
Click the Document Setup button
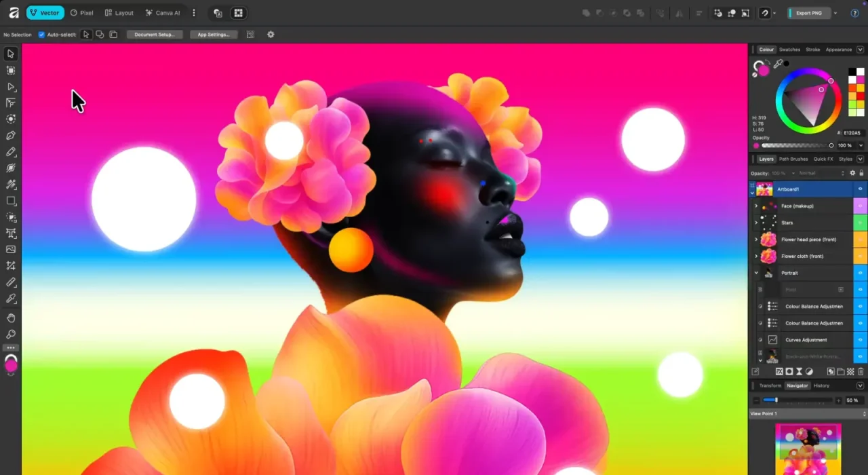point(155,35)
